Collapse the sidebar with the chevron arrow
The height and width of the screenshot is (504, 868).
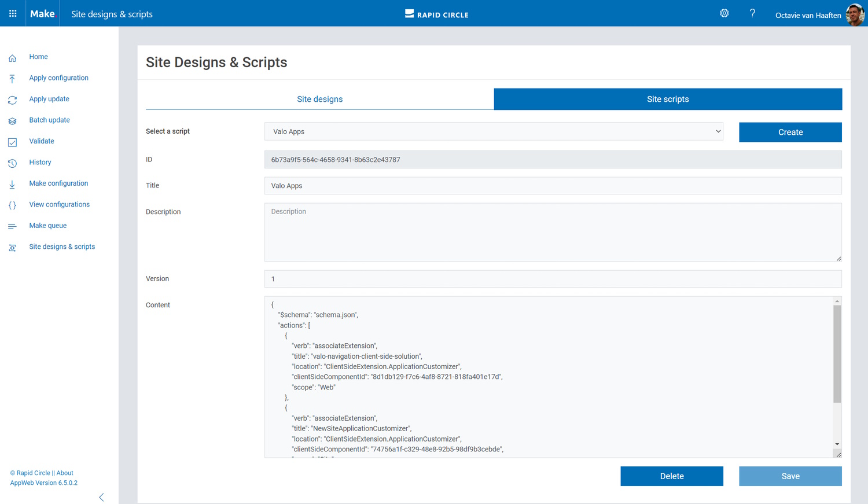(101, 497)
